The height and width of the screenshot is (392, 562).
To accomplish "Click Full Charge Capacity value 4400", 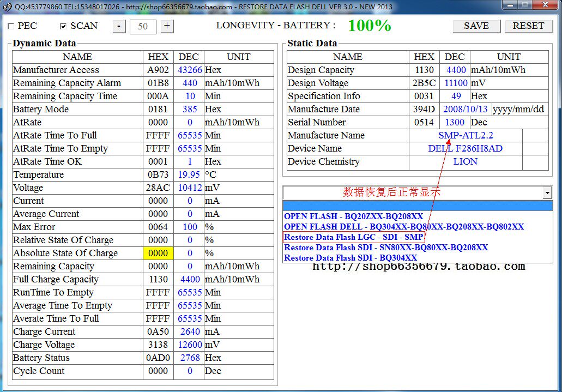I will click(190, 279).
